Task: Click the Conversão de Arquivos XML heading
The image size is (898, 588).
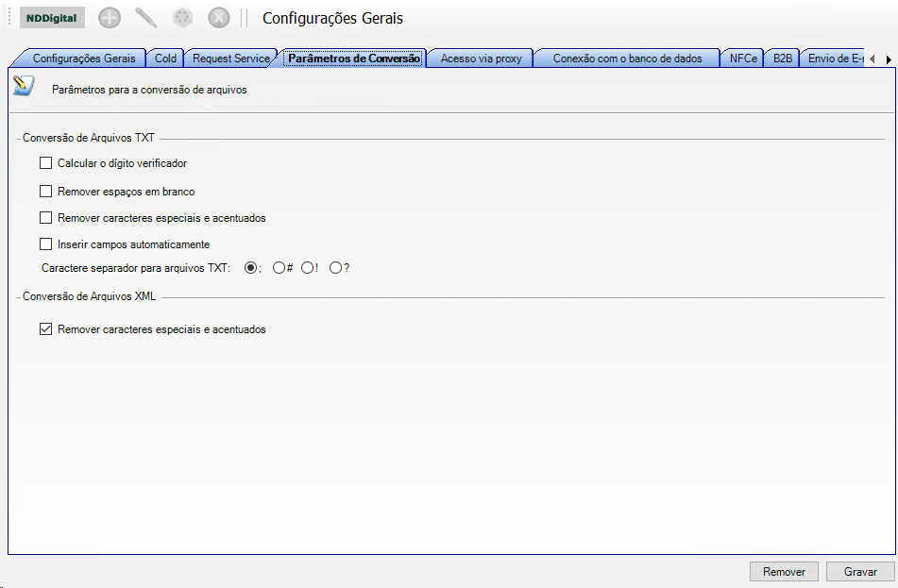Action: [90, 296]
